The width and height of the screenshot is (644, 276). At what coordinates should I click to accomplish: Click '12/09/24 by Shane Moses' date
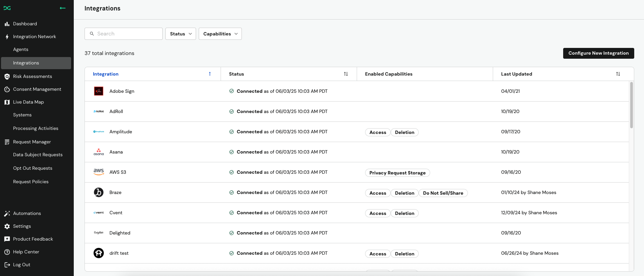(x=529, y=213)
